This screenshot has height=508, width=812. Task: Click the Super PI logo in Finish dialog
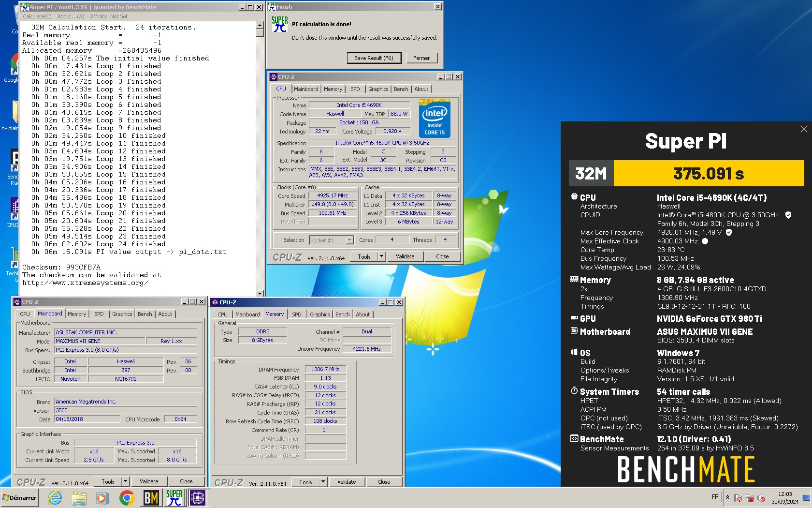[279, 24]
